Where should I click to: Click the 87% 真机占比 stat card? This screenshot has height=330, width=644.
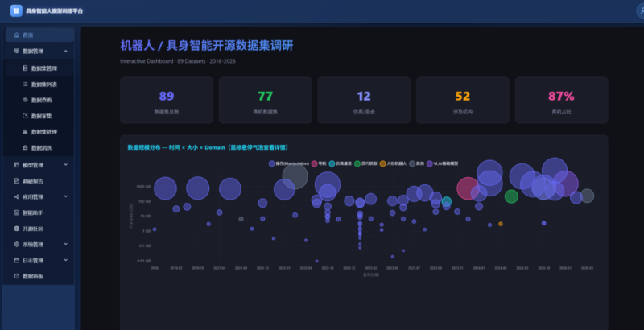point(561,100)
